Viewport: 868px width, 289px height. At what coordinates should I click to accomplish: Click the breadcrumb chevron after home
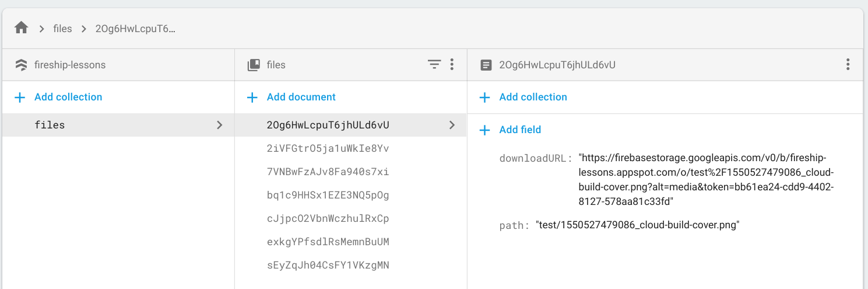click(x=42, y=29)
